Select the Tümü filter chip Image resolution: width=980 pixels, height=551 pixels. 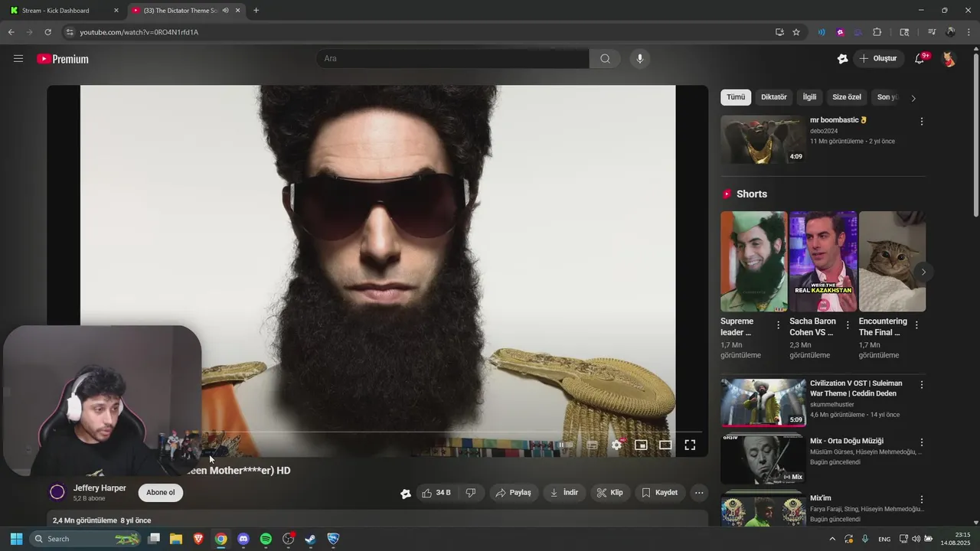click(x=736, y=97)
